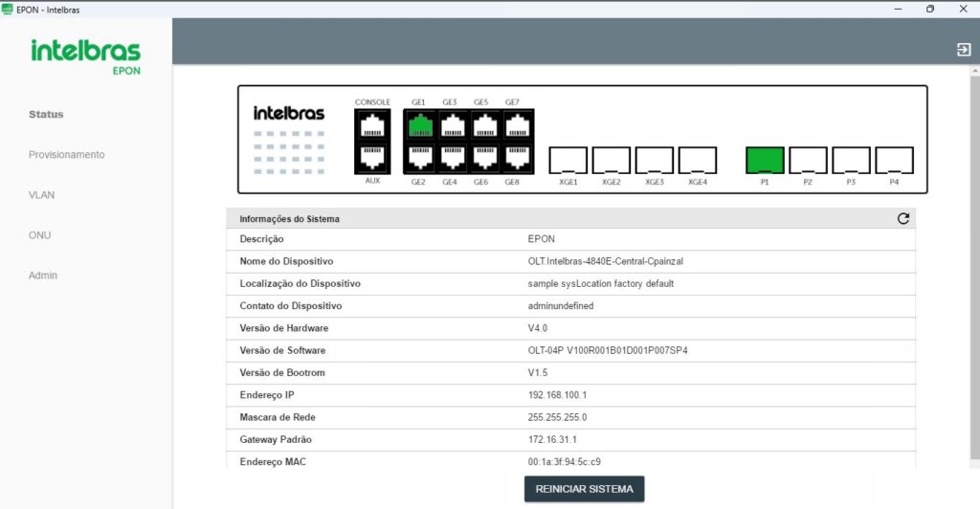Navigate to the Admin section
This screenshot has width=980, height=509.
point(43,275)
